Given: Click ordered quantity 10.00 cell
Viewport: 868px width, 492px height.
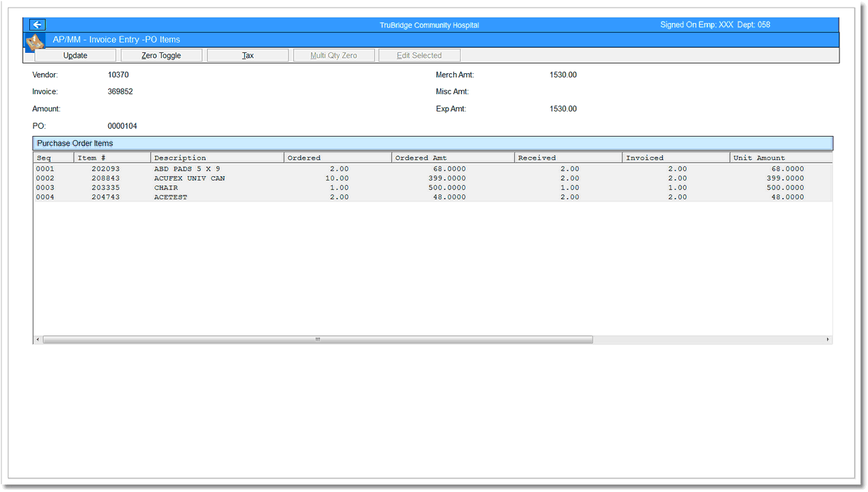Looking at the screenshot, I should click(337, 178).
